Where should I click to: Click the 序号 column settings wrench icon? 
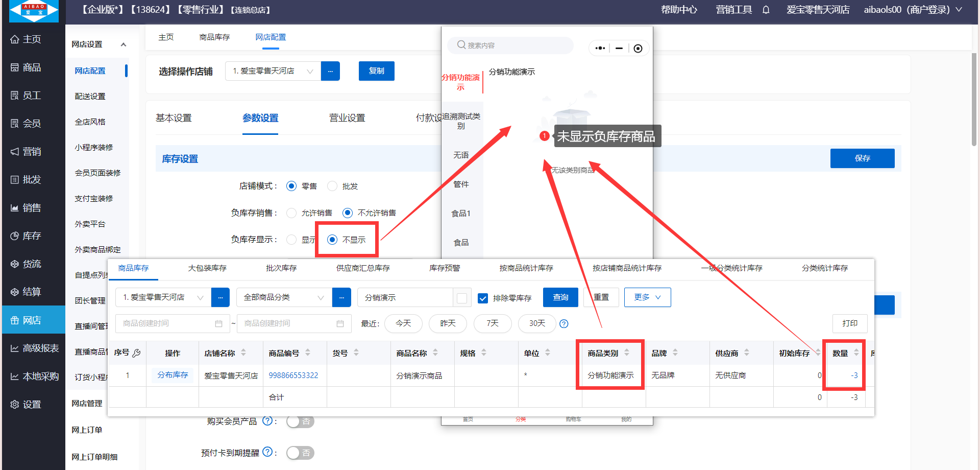(136, 353)
